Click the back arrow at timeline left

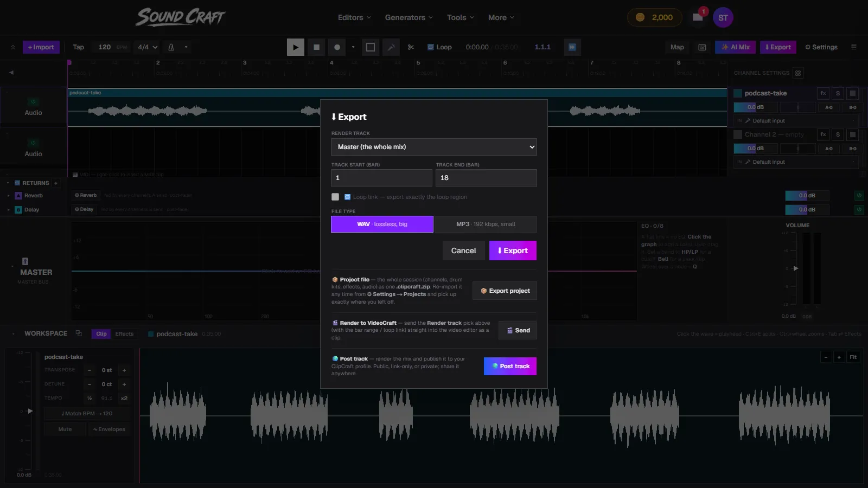(x=11, y=72)
